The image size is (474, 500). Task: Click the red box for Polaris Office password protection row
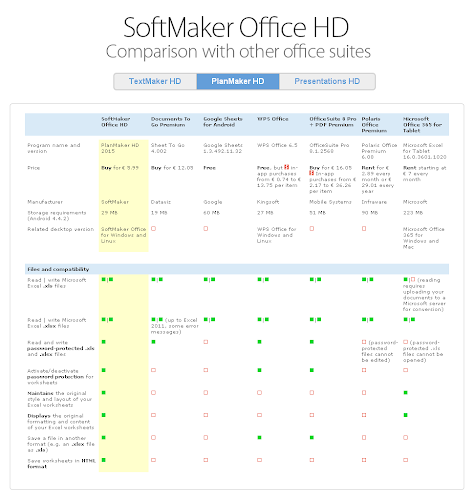pyautogui.click(x=364, y=370)
